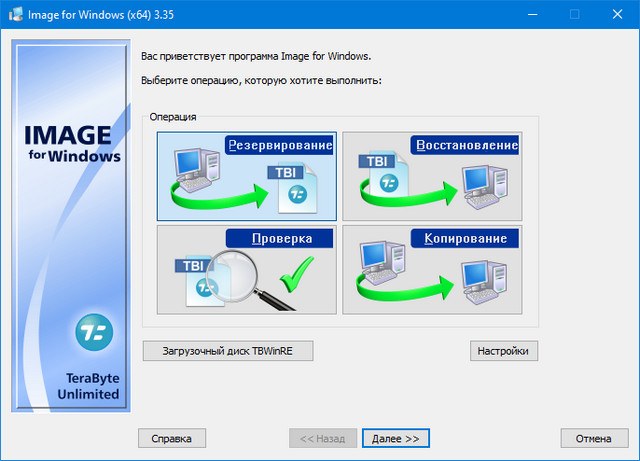Image resolution: width=640 pixels, height=461 pixels.
Task: Click the green checkmark in the Проверка tile
Action: point(297,274)
